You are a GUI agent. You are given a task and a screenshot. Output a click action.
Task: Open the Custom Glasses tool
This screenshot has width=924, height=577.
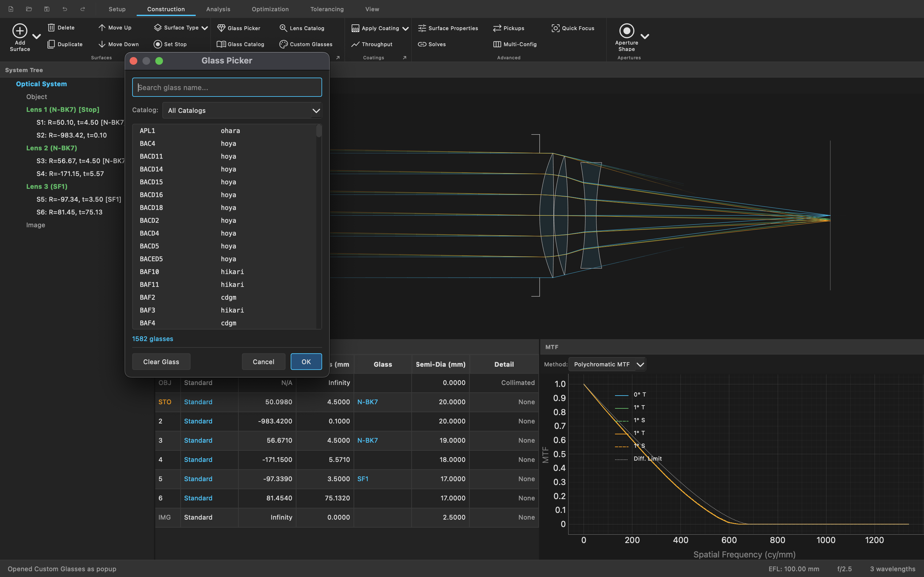point(283,44)
